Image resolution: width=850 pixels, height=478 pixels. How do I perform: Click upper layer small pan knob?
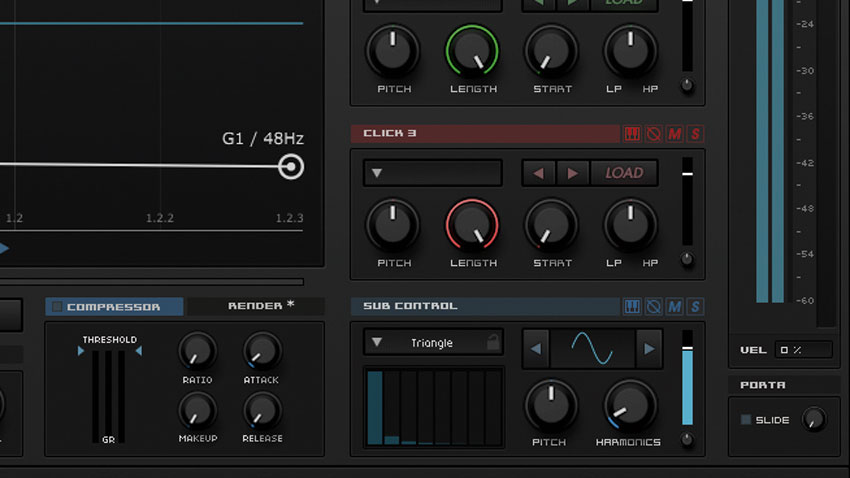(687, 85)
